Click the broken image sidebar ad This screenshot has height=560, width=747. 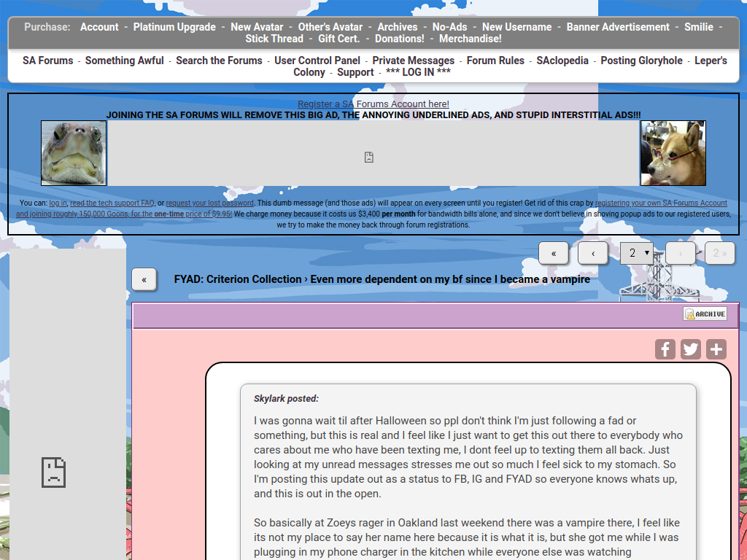(68, 404)
